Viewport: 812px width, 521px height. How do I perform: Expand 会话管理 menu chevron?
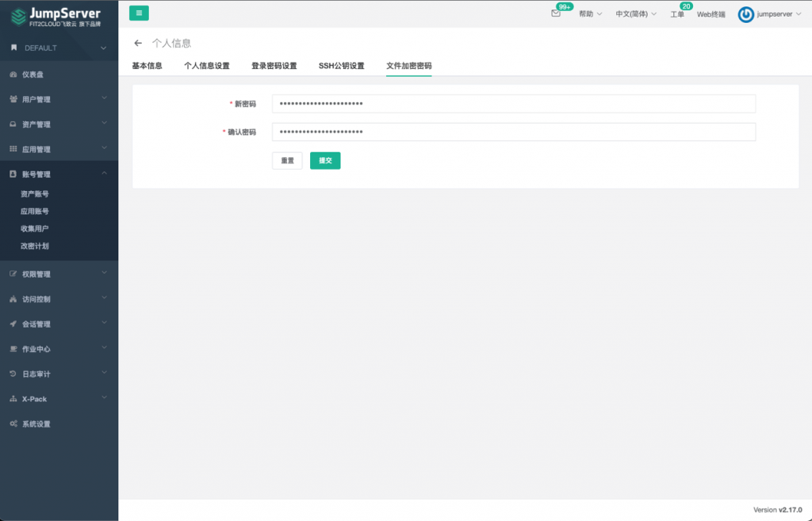pyautogui.click(x=104, y=322)
